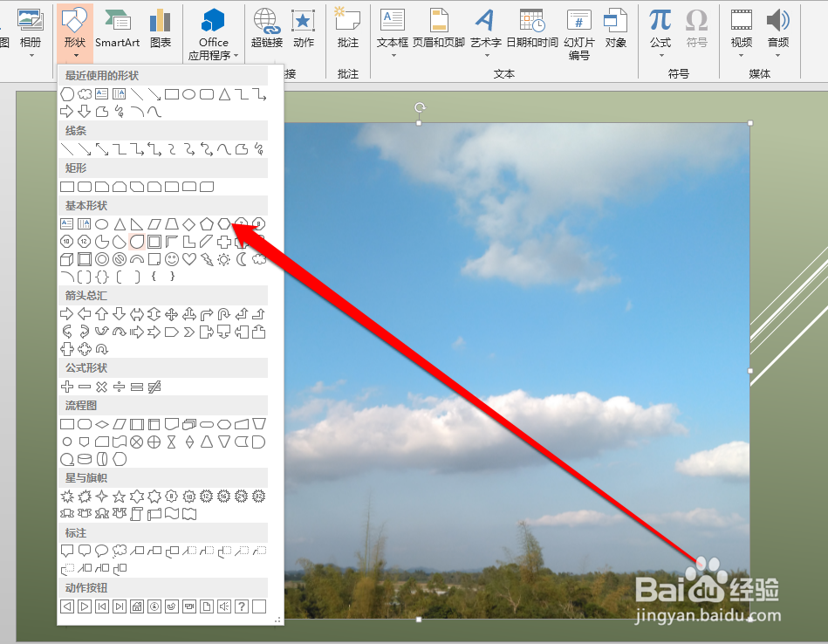This screenshot has width=828, height=644.
Task: Click the shapes gallery resize grip
Action: [x=277, y=620]
